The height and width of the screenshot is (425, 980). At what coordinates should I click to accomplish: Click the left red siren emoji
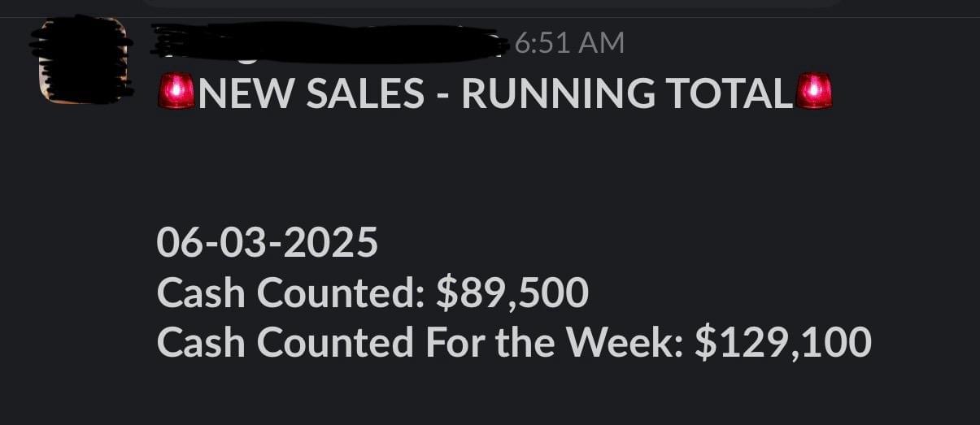[x=176, y=91]
